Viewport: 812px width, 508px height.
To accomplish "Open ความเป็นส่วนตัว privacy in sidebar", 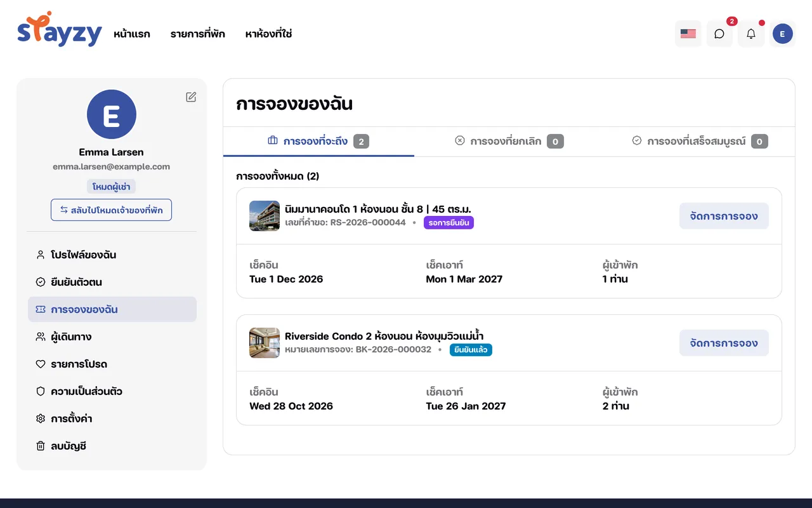I will pyautogui.click(x=112, y=391).
